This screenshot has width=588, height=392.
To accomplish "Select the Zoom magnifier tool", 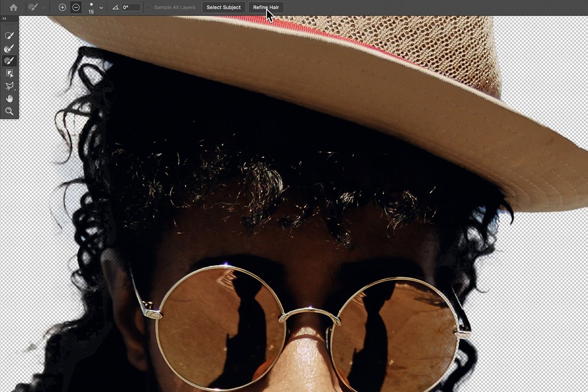I will pos(9,111).
